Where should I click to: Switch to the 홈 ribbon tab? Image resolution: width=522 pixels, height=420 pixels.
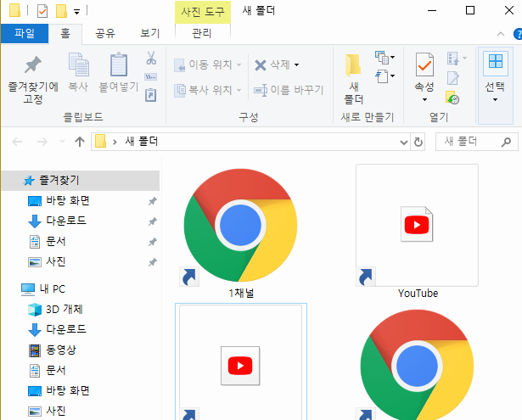click(x=65, y=34)
